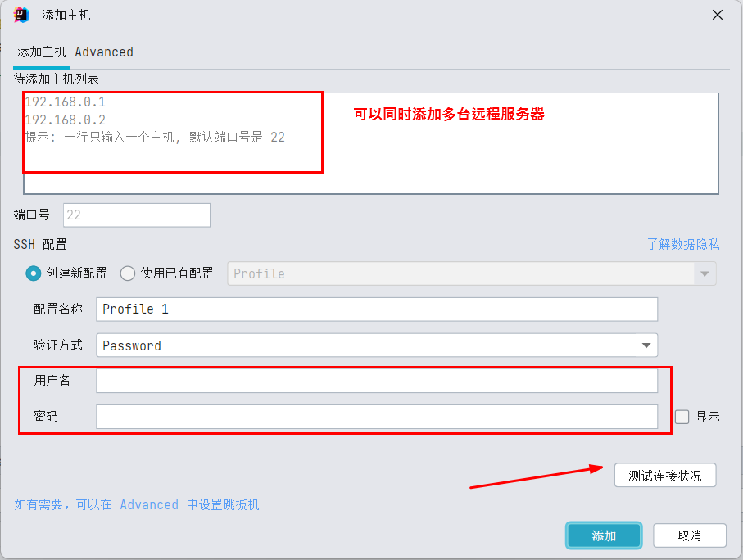Image resolution: width=743 pixels, height=560 pixels.
Task: Click the 配置名称 field containing Profile 1
Action: [377, 309]
